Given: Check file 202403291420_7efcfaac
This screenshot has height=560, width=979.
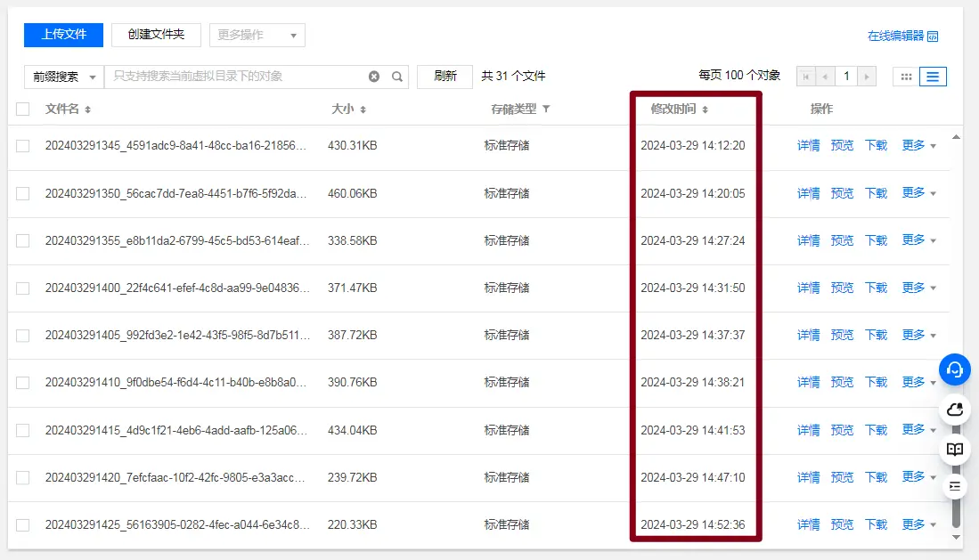Looking at the screenshot, I should 23,478.
